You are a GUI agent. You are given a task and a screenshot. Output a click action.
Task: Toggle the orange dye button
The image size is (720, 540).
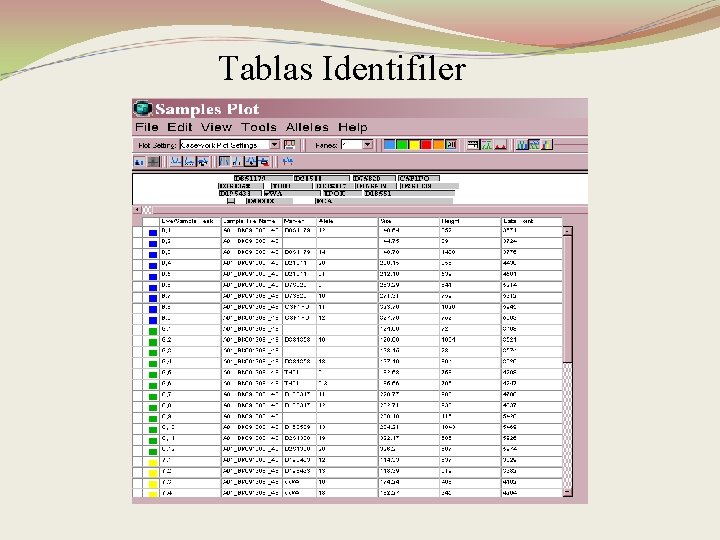(x=439, y=145)
